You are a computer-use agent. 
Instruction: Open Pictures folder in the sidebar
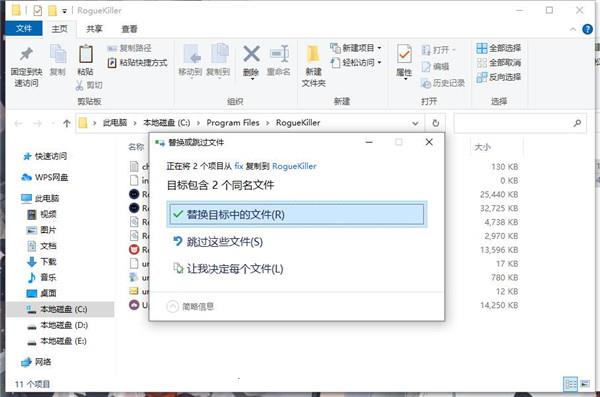tap(42, 230)
